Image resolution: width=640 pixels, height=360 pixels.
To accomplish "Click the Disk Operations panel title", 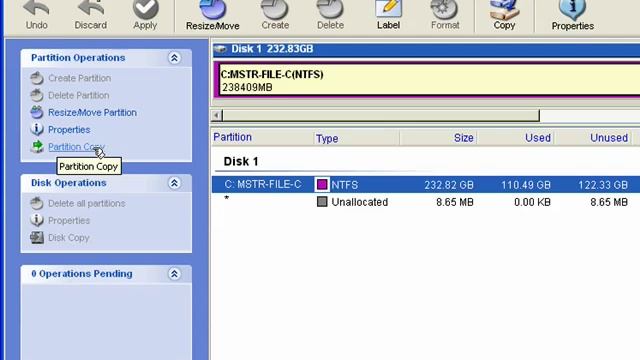I will tap(69, 183).
